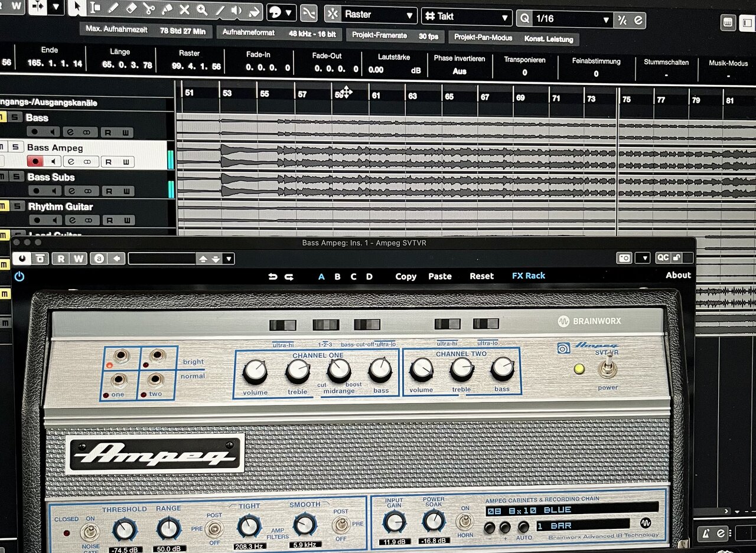756x553 pixels.
Task: Click the redo arrow in plugin bar
Action: 289,276
